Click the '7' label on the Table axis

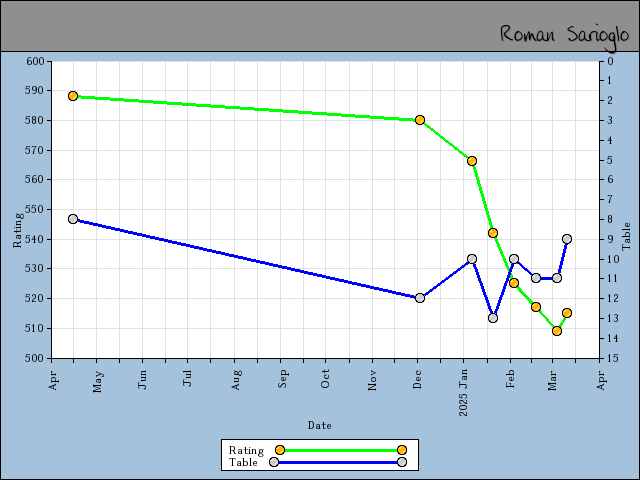point(611,199)
